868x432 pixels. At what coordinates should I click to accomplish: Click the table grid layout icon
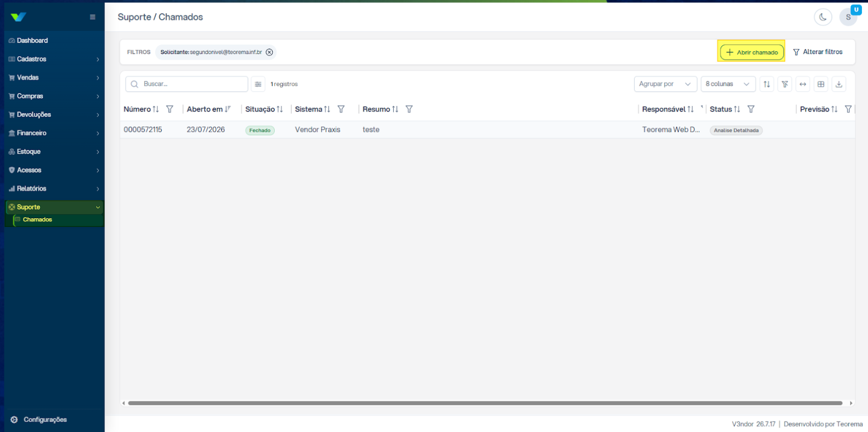[820, 84]
